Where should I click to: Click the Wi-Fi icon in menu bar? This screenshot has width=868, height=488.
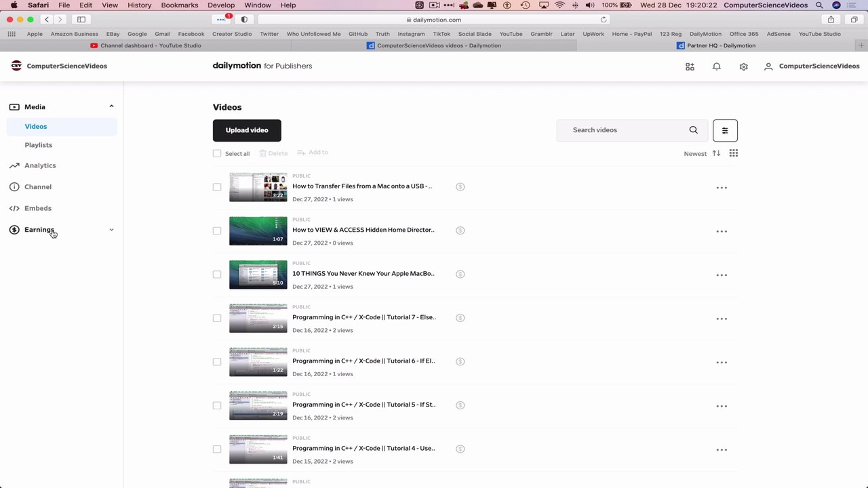click(559, 5)
